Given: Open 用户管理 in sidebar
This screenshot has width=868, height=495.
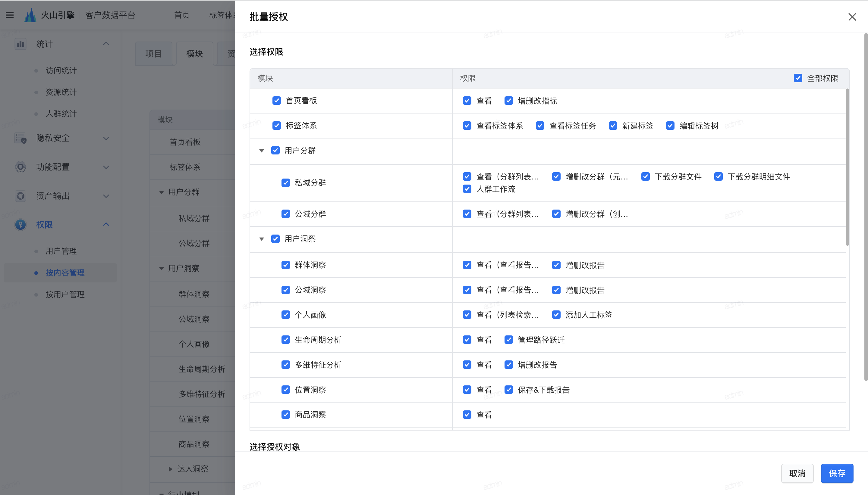Looking at the screenshot, I should tap(61, 251).
